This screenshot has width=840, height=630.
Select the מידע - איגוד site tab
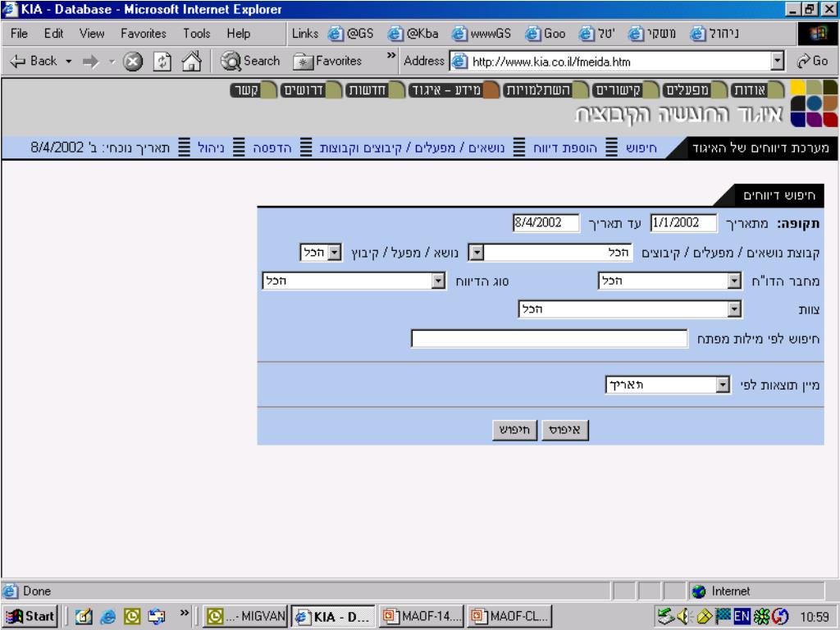click(453, 90)
